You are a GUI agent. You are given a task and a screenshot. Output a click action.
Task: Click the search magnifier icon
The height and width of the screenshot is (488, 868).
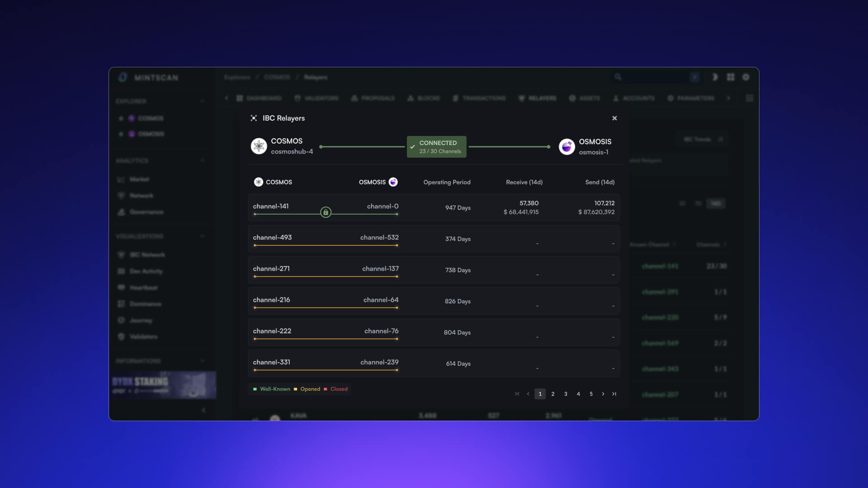(x=618, y=77)
